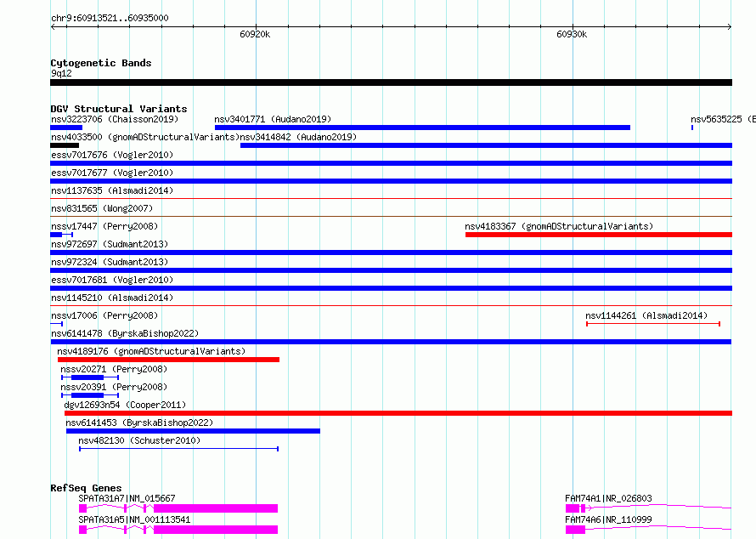This screenshot has width=756, height=539.
Task: Click the FAM74A6|NR_110999 text label
Action: click(608, 519)
